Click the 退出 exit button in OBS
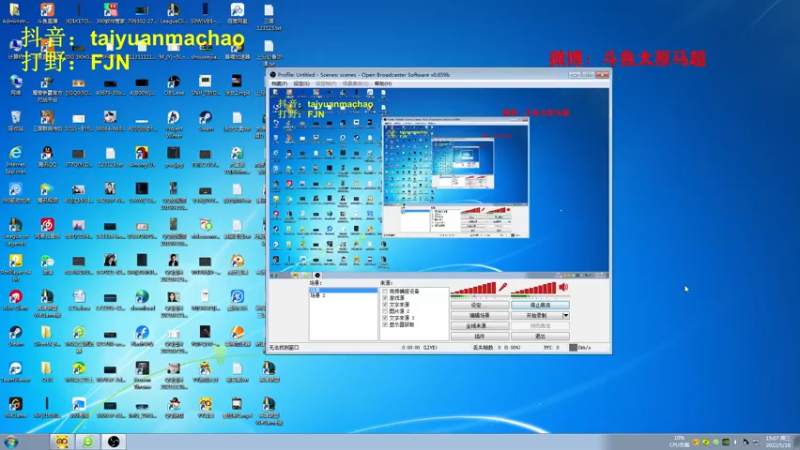The height and width of the screenshot is (450, 800). click(540, 336)
